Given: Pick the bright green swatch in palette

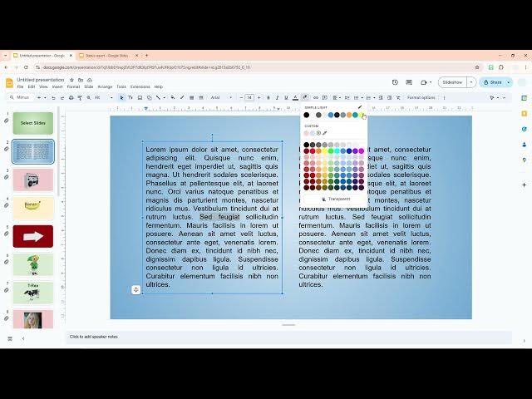Looking at the screenshot, I should 331,150.
